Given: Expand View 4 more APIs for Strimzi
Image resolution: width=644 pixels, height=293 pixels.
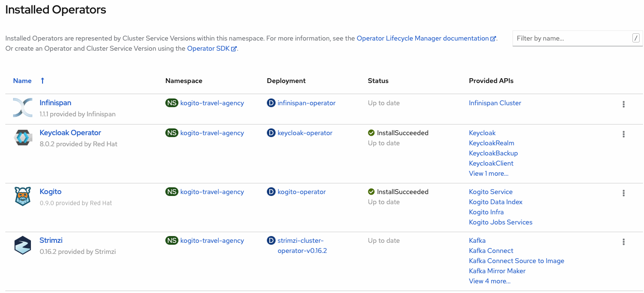Looking at the screenshot, I should (489, 281).
